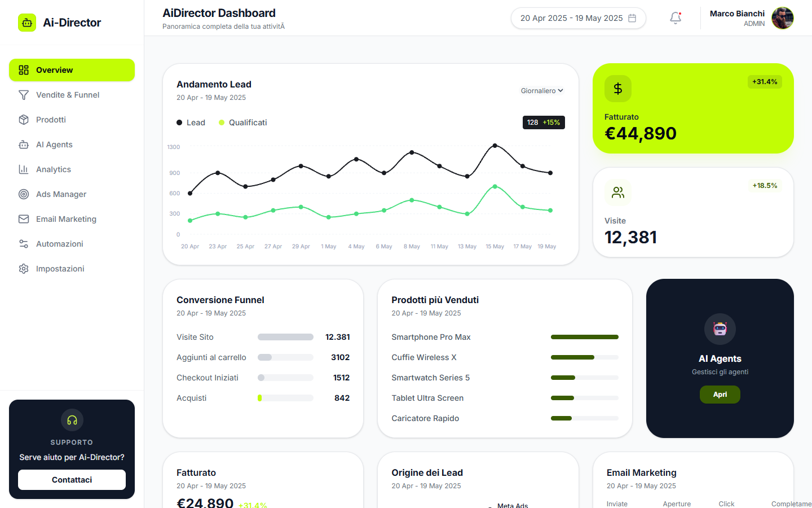This screenshot has height=508, width=812.
Task: Toggle the Lead series in chart legend
Action: [191, 122]
